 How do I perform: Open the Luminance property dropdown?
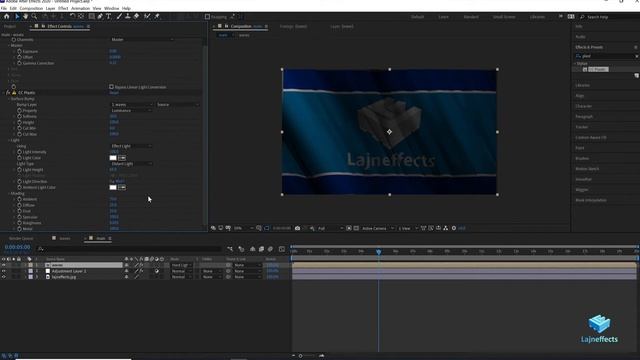click(x=131, y=111)
